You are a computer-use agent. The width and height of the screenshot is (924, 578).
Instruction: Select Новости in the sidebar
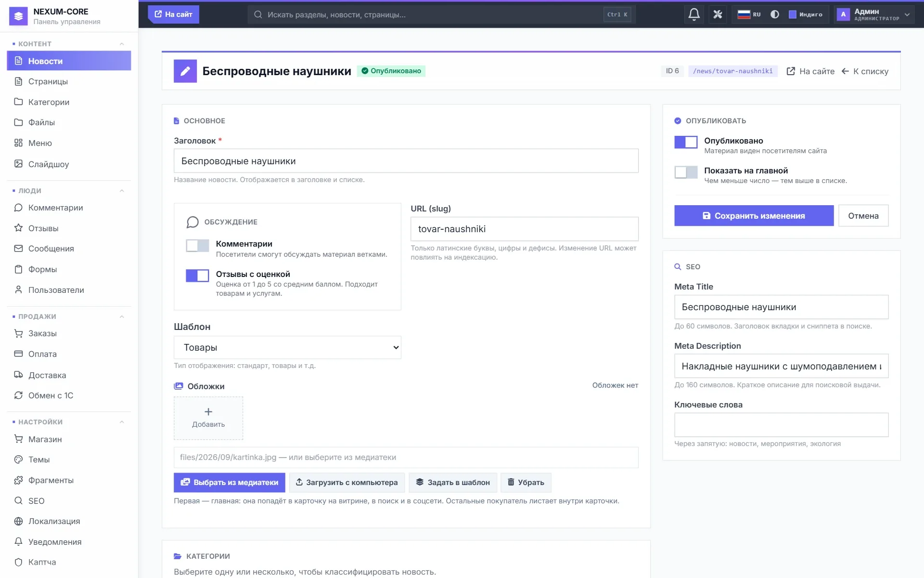(69, 61)
